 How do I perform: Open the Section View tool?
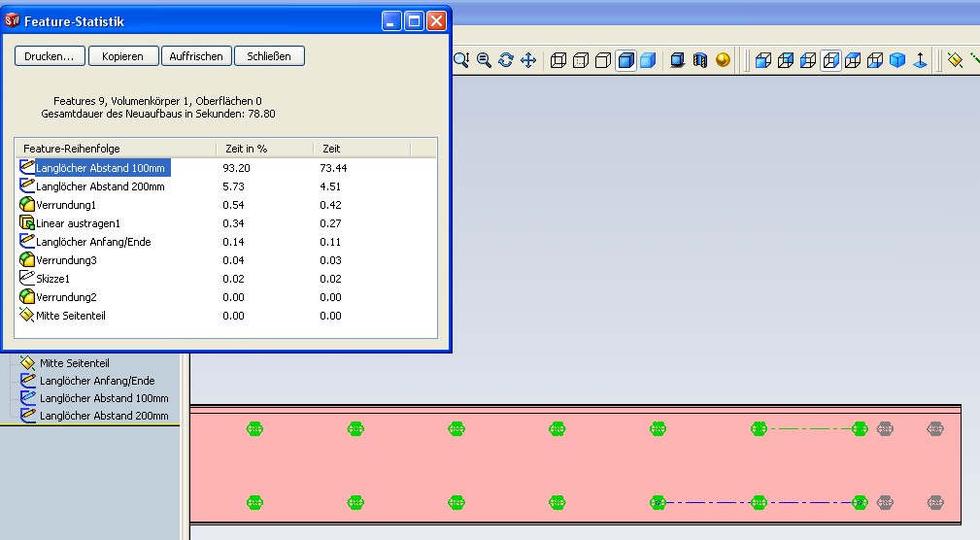[700, 60]
